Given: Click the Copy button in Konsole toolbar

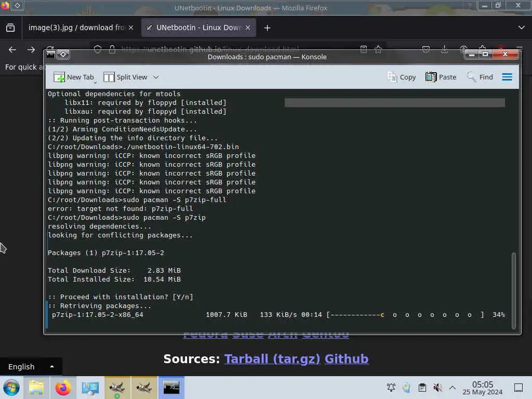Looking at the screenshot, I should [402, 77].
